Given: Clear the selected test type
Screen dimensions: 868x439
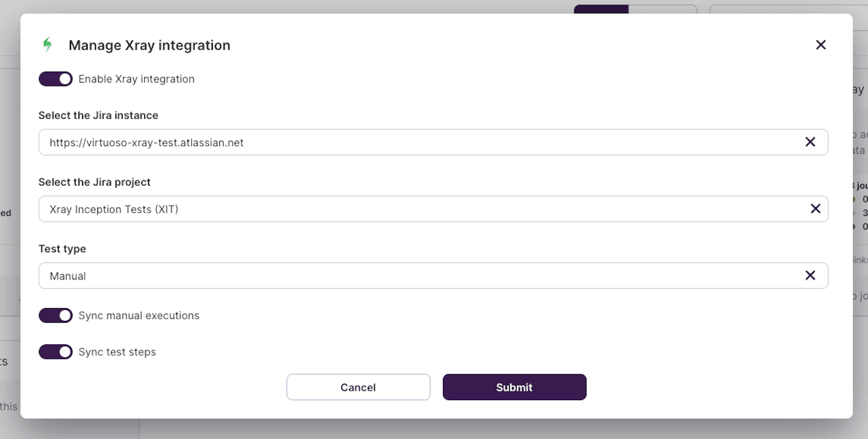Looking at the screenshot, I should 811,275.
